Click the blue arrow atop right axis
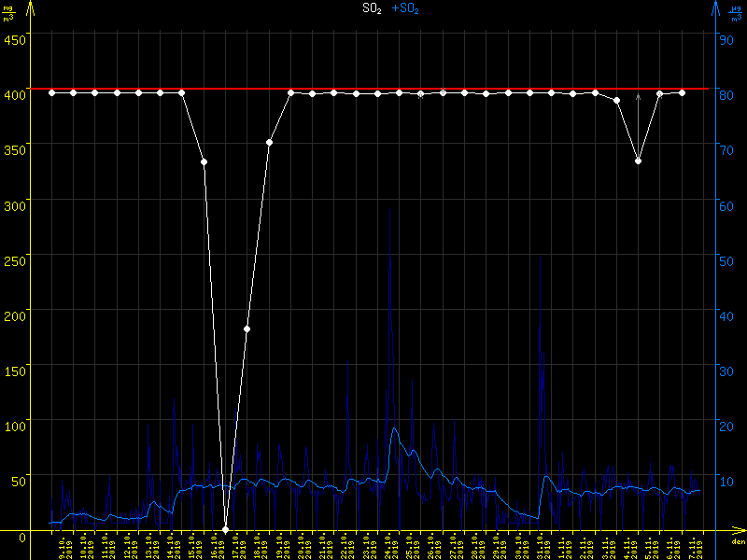This screenshot has width=747, height=560. click(715, 7)
